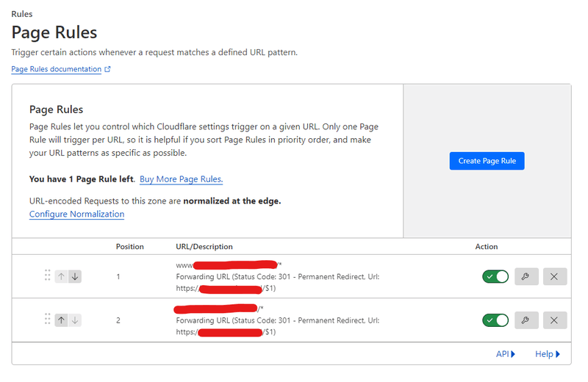Delete rule 1 with X button
Viewport: 588px width, 382px height.
pyautogui.click(x=554, y=276)
